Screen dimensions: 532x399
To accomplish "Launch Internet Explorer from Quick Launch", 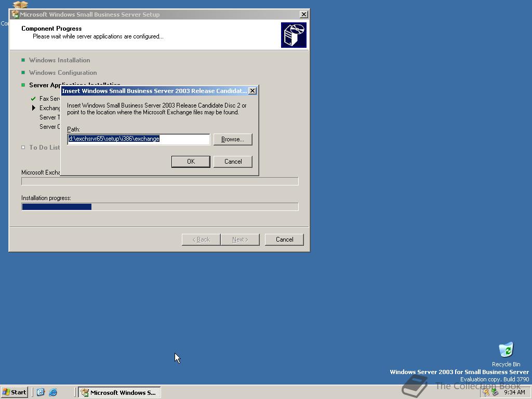I will click(53, 392).
